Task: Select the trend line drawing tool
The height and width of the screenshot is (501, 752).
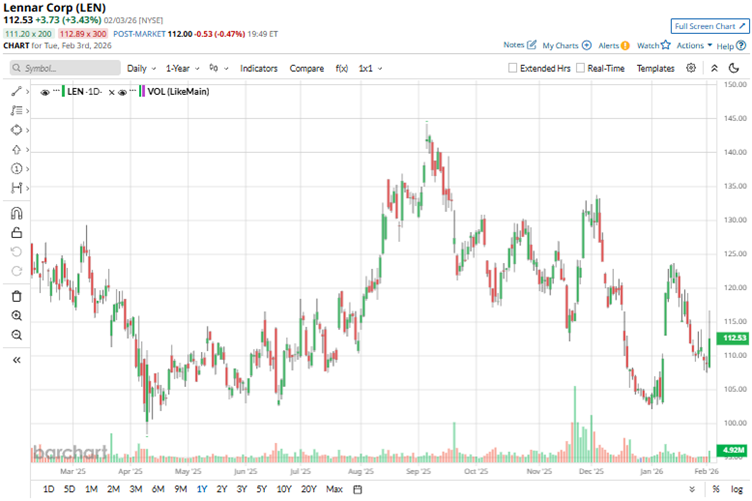Action: coord(16,91)
